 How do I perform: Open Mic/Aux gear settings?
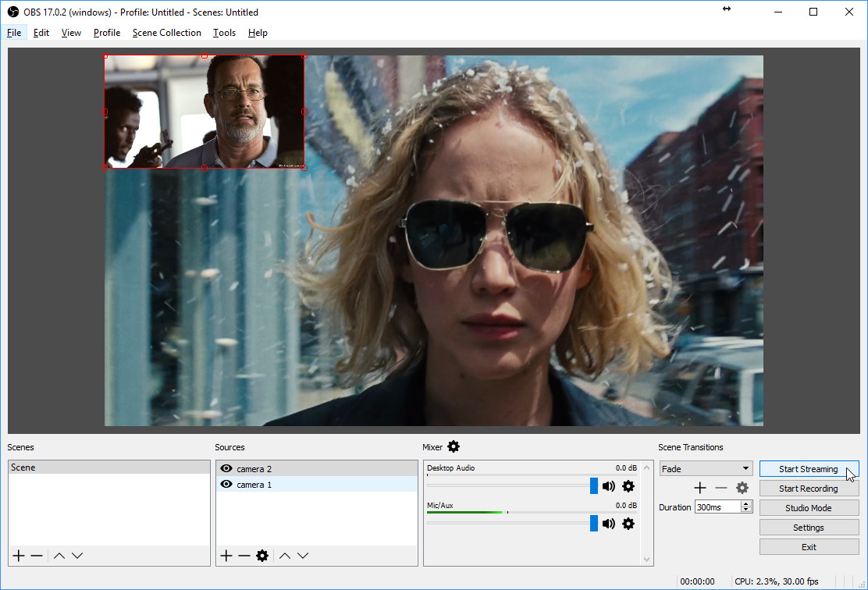628,524
